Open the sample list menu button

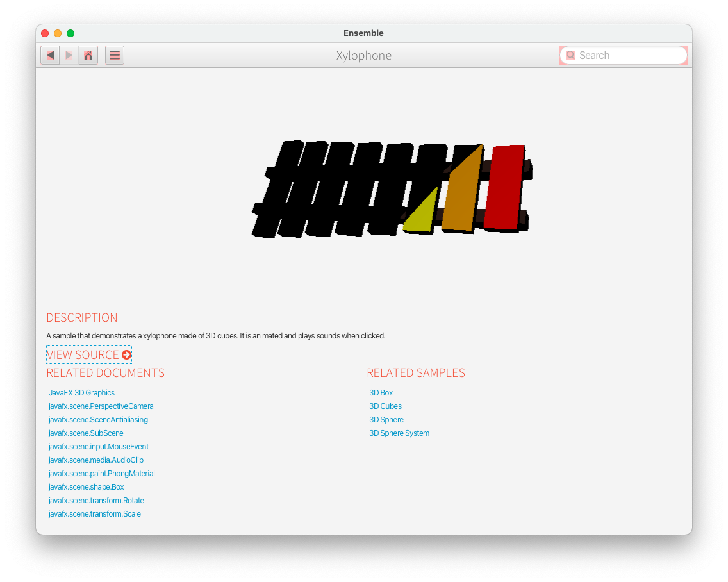(115, 55)
